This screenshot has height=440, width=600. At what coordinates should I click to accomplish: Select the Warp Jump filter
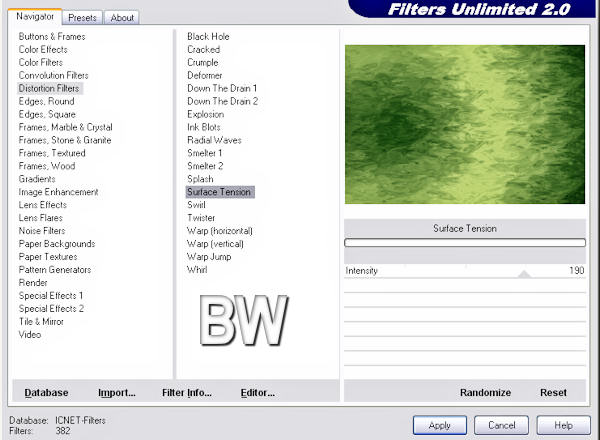(209, 257)
